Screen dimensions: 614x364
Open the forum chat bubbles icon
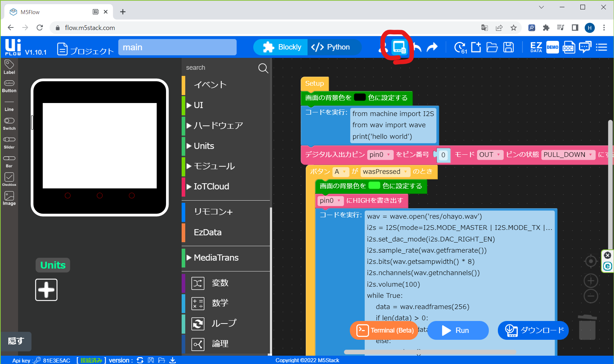click(585, 47)
